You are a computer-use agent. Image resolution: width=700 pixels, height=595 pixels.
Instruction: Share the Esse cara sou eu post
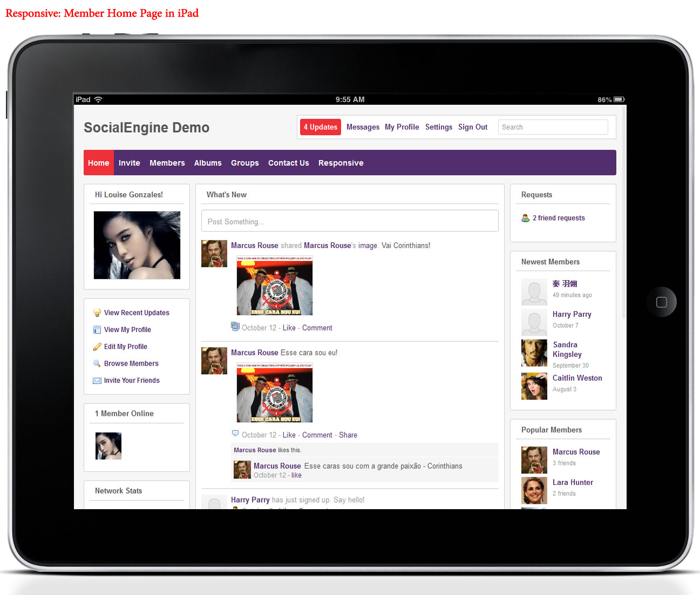[x=348, y=435]
